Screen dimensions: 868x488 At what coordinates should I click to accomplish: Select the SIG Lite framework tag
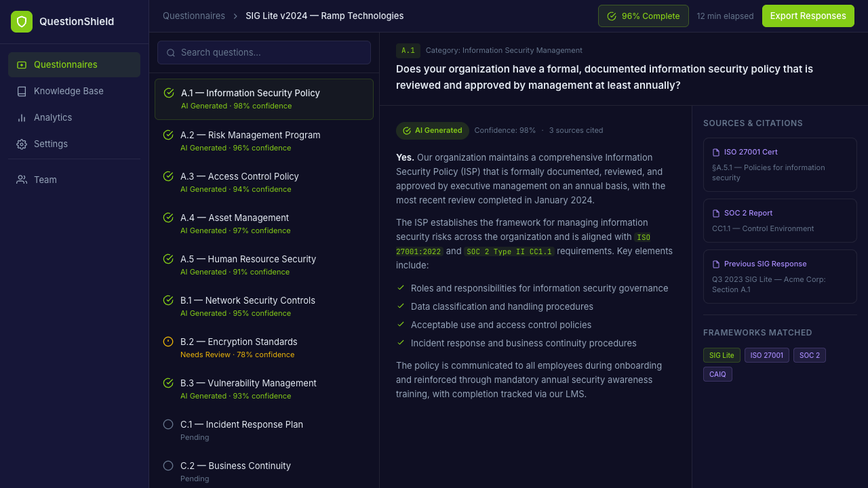[722, 355]
